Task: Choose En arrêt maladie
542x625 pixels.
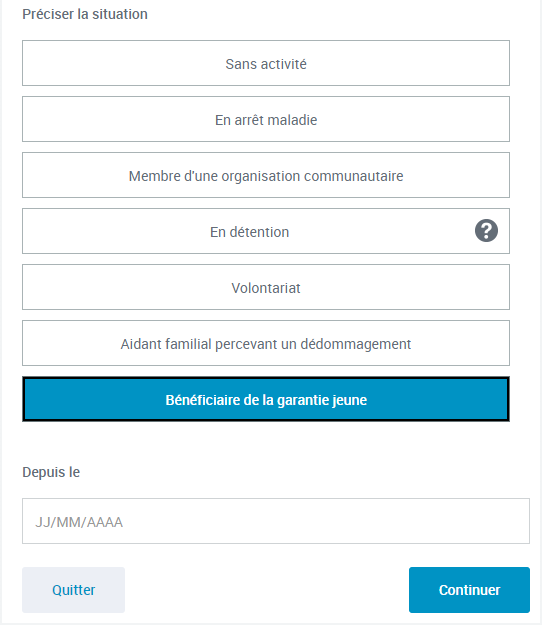Action: (266, 119)
